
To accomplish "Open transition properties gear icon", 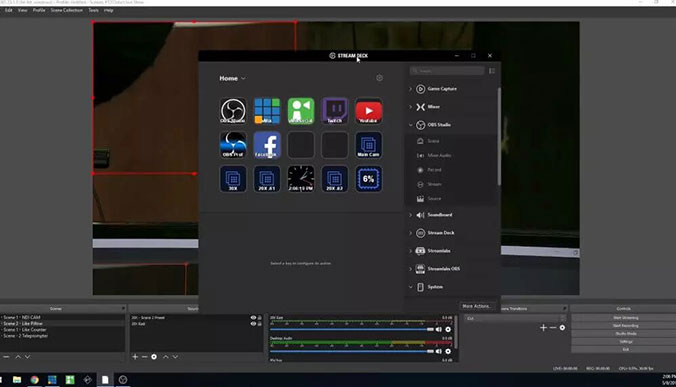I will (562, 328).
